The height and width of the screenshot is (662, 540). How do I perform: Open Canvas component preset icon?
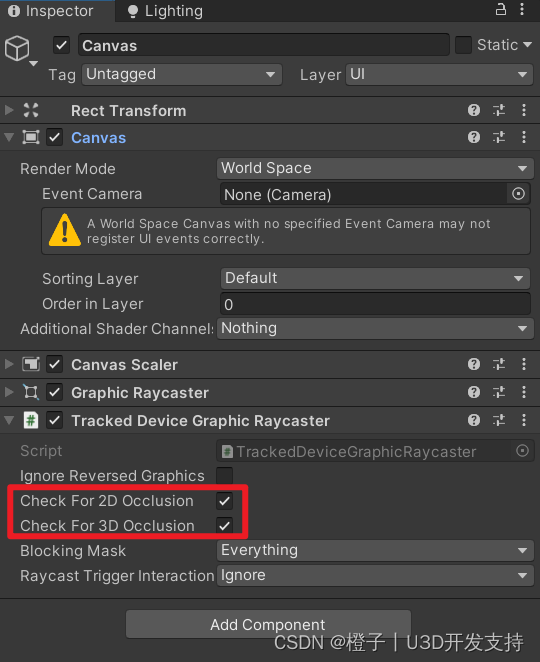click(x=499, y=137)
